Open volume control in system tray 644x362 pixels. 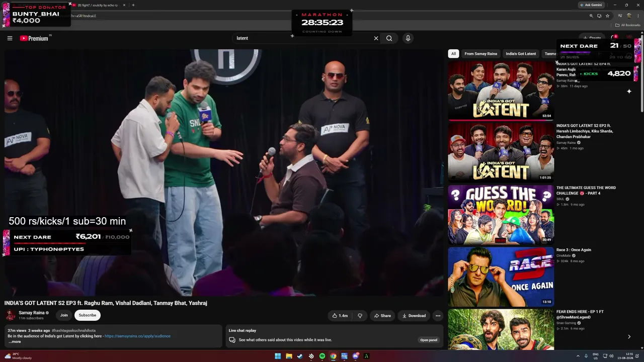click(611, 356)
